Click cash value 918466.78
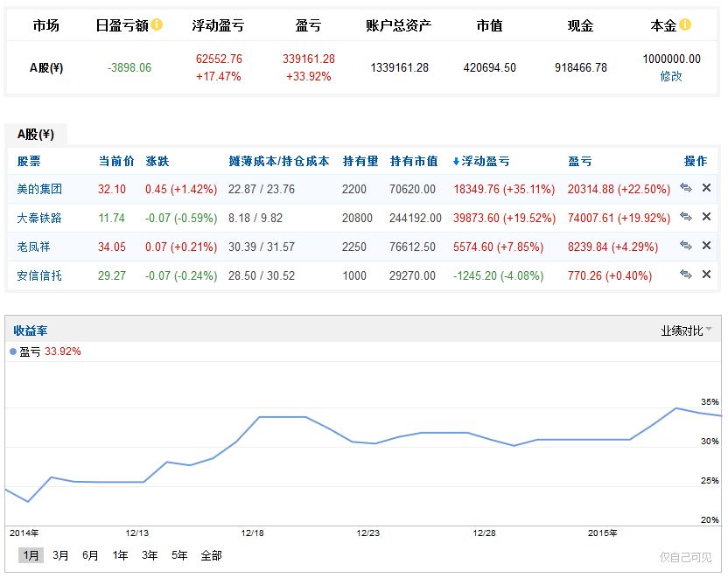 pyautogui.click(x=581, y=67)
